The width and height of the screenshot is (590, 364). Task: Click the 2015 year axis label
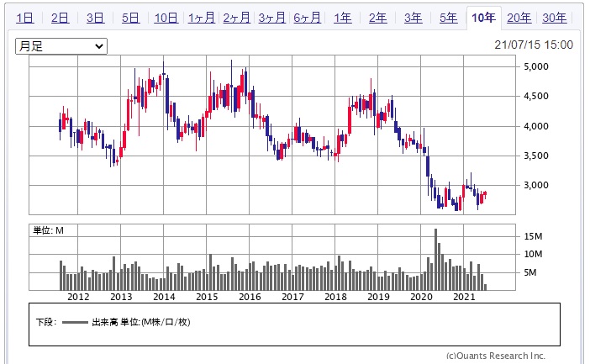tap(207, 297)
